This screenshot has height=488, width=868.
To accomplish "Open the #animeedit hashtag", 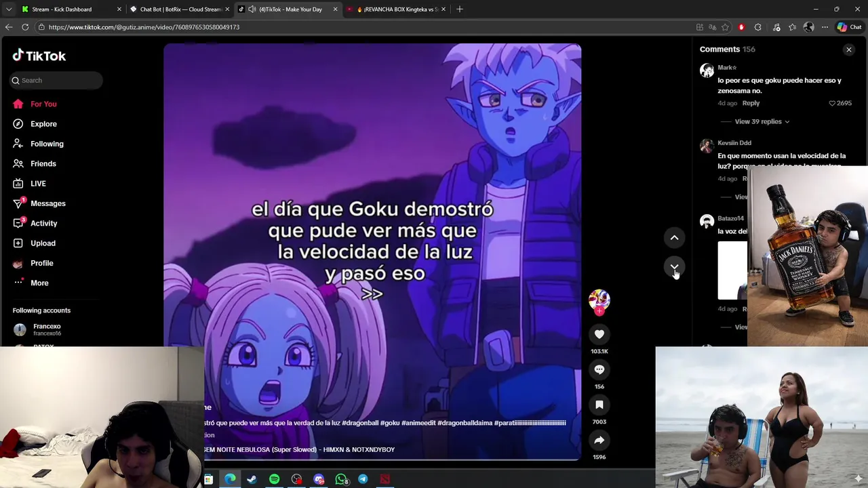I will tap(418, 423).
